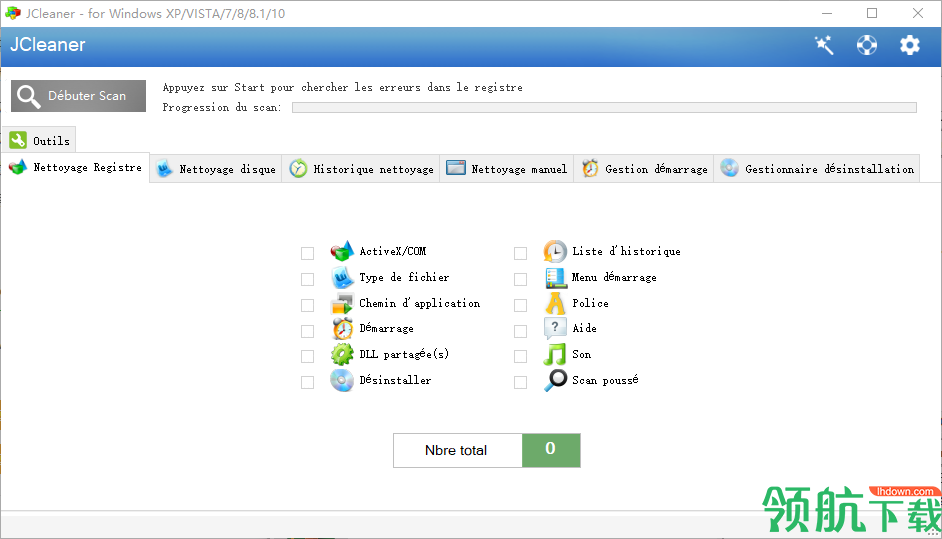This screenshot has height=539, width=942.
Task: Switch to Historique nettoyage tab
Action: point(361,169)
